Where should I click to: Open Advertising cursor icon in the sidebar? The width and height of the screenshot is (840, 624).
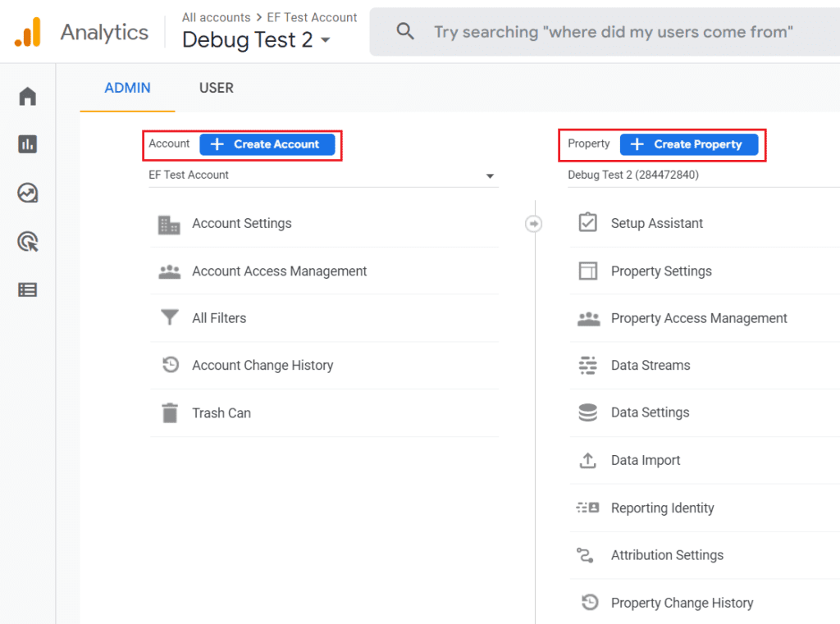[x=28, y=242]
